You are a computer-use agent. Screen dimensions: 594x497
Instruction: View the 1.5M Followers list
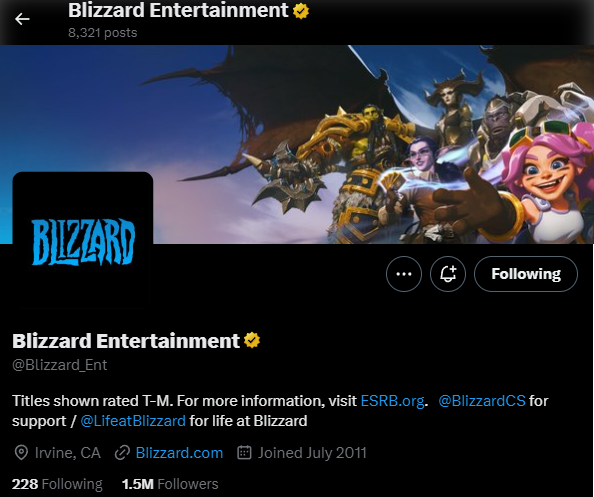click(170, 484)
